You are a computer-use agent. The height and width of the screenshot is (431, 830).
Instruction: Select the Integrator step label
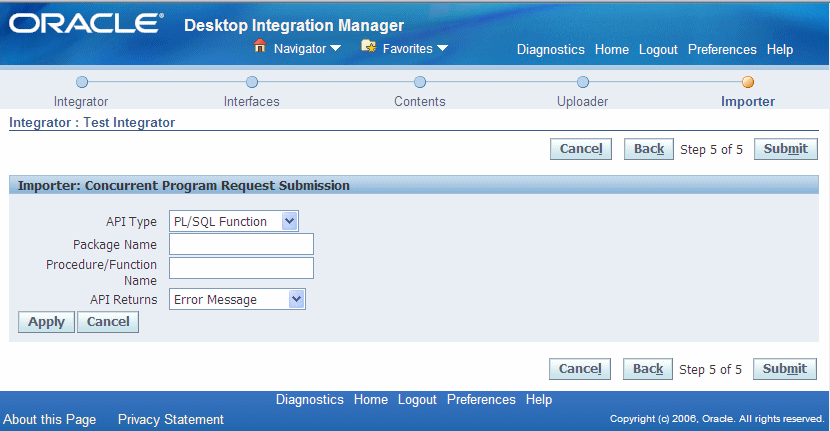click(x=80, y=101)
